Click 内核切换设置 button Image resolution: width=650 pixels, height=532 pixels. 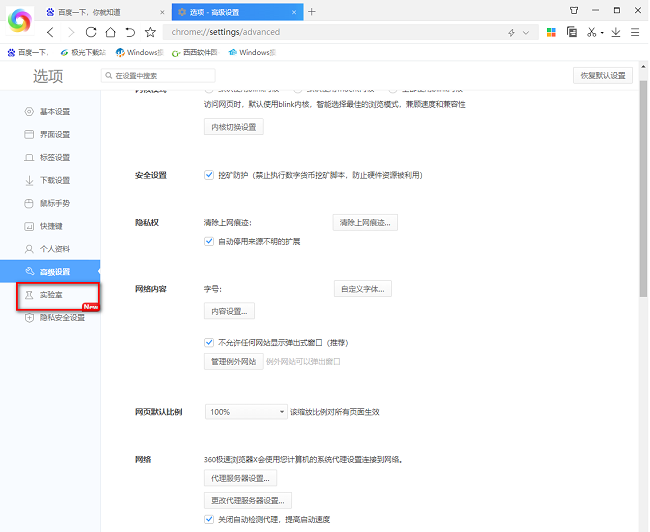point(234,127)
